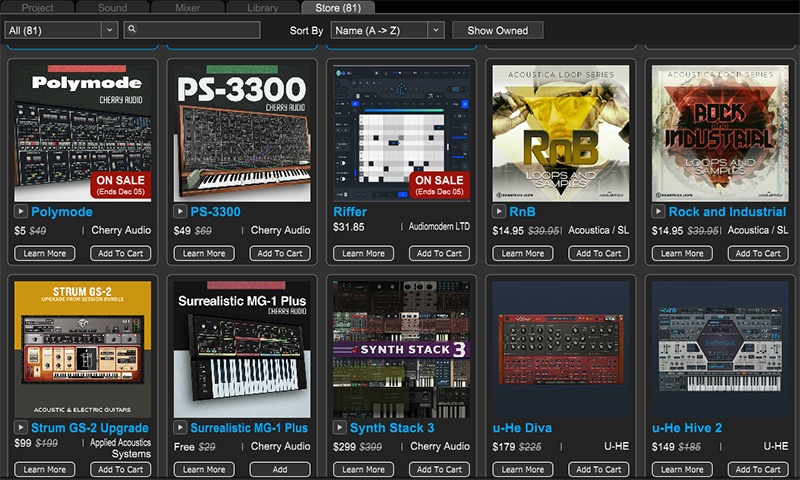
Task: Play the RnB loops preview
Action: click(x=498, y=211)
